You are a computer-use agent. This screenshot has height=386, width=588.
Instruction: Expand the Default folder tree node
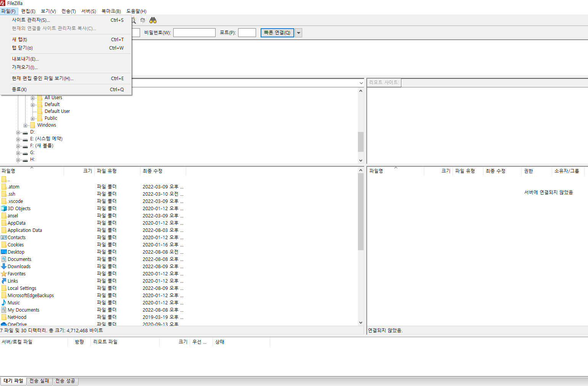click(x=33, y=105)
